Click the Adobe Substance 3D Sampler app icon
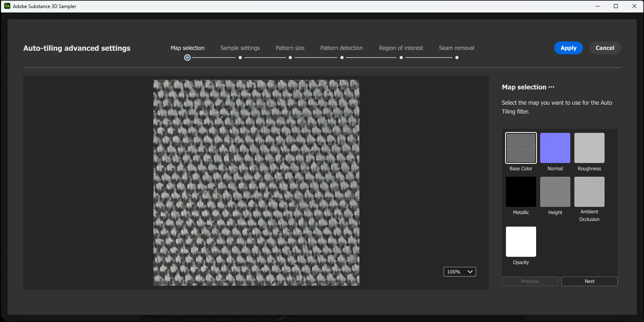644x322 pixels. coord(7,6)
